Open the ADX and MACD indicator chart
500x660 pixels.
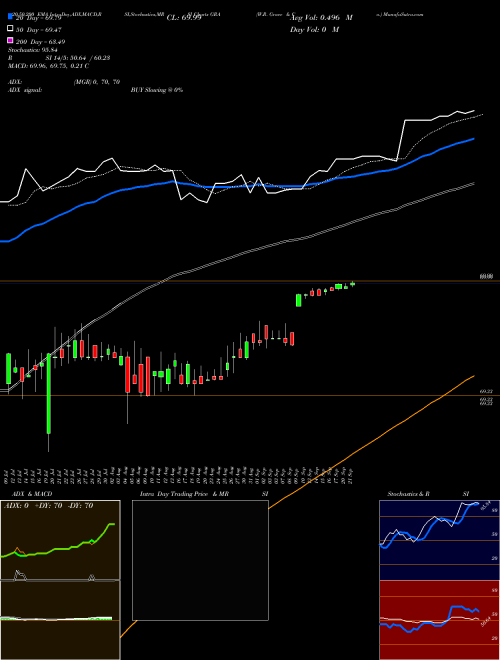60,580
